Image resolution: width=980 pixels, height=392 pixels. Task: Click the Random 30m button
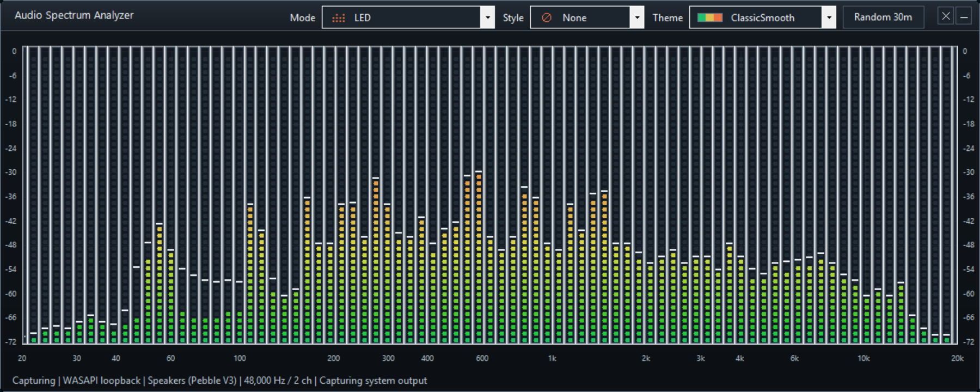[x=883, y=17]
